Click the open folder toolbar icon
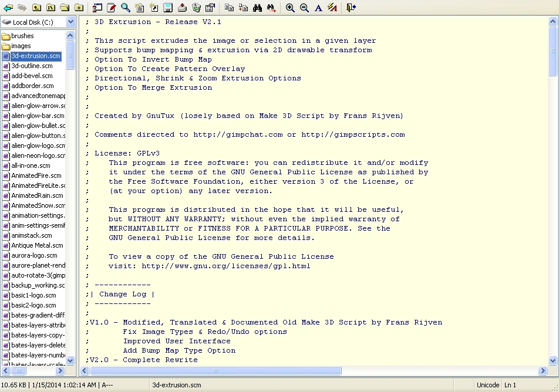Image resolution: width=559 pixels, height=392 pixels. (x=65, y=8)
